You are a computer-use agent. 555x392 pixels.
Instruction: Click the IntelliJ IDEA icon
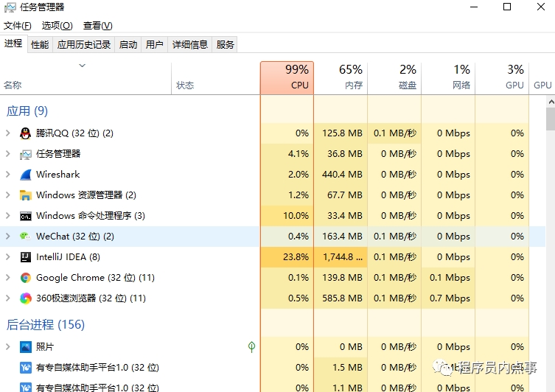(x=26, y=257)
